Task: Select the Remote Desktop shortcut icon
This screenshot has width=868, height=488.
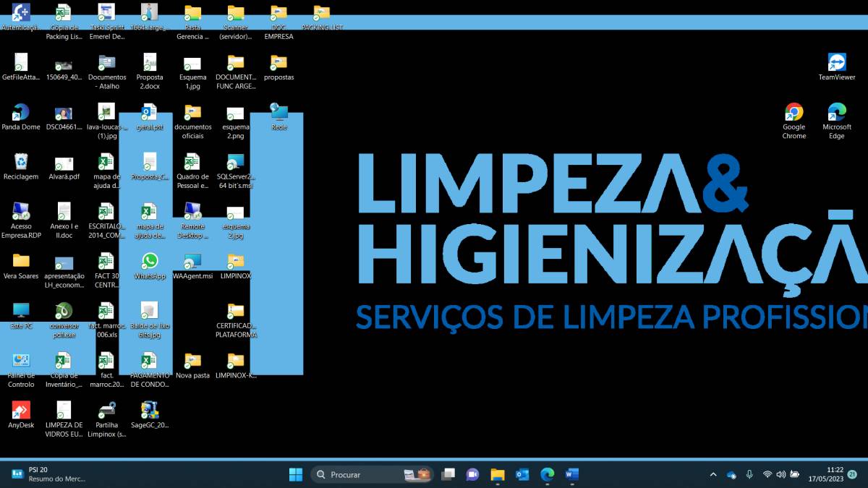Action: coord(192,221)
